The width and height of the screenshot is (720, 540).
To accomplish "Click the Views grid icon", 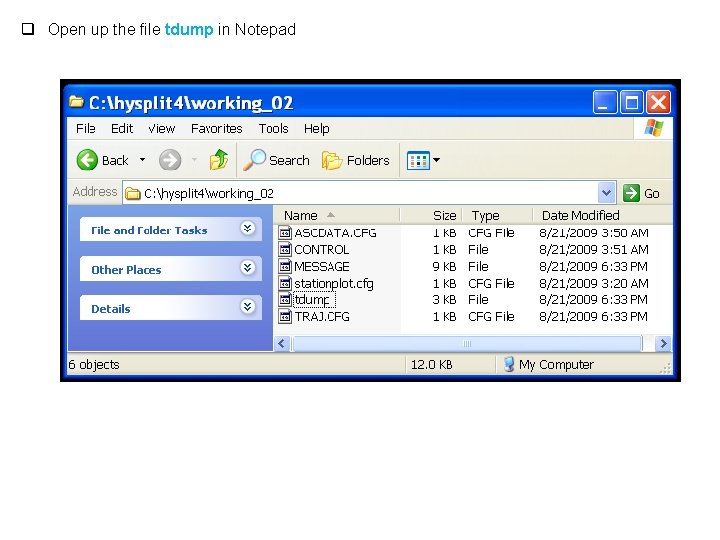I will 418,160.
